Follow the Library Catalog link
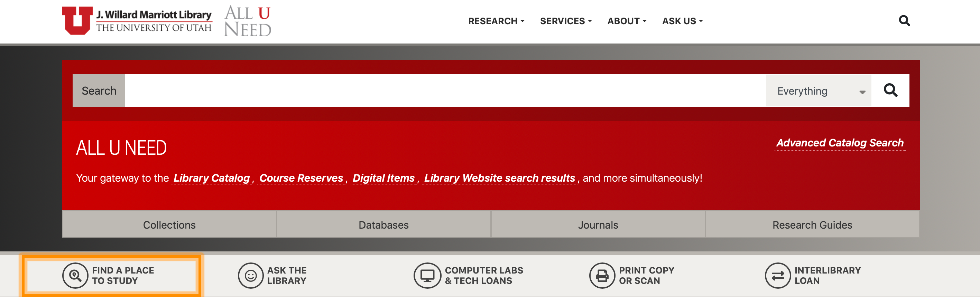Viewport: 980px width, 297px height. [x=212, y=178]
